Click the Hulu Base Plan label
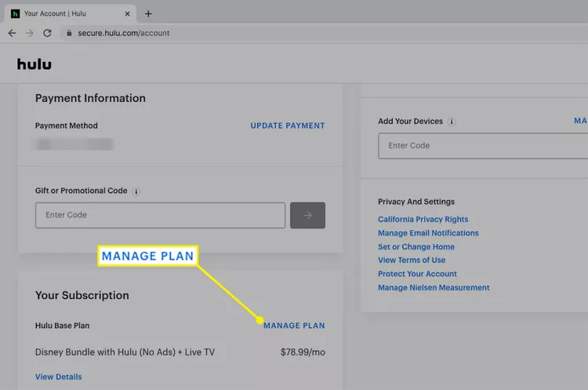Viewport: 588px width, 390px height. coord(62,326)
